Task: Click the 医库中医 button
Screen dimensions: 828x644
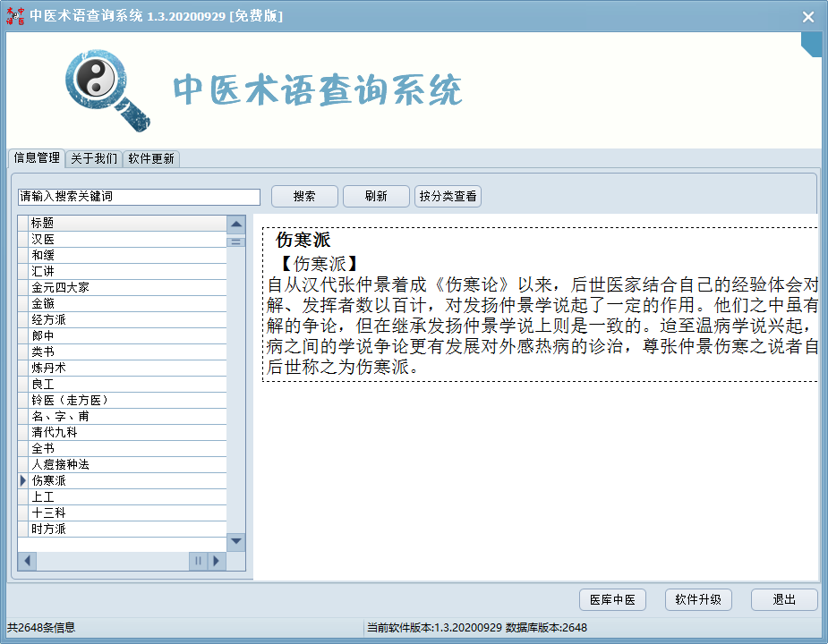Action: (612, 599)
